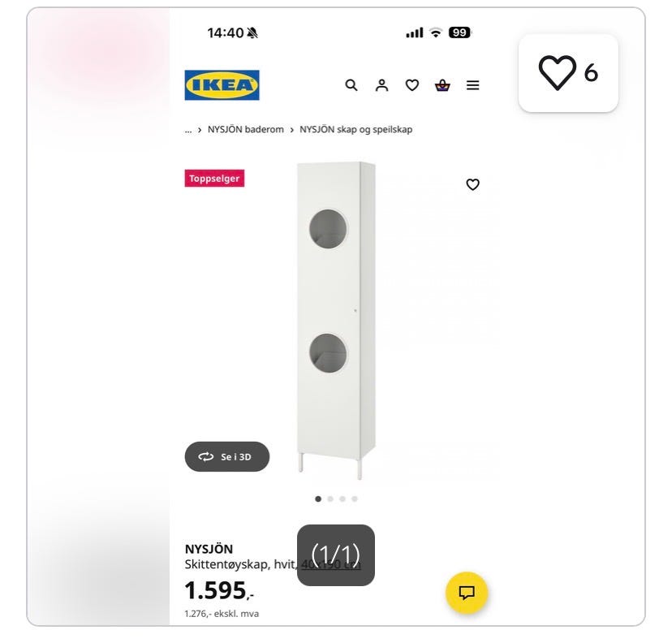Open the shopping basket icon
672x643 pixels.
[442, 85]
